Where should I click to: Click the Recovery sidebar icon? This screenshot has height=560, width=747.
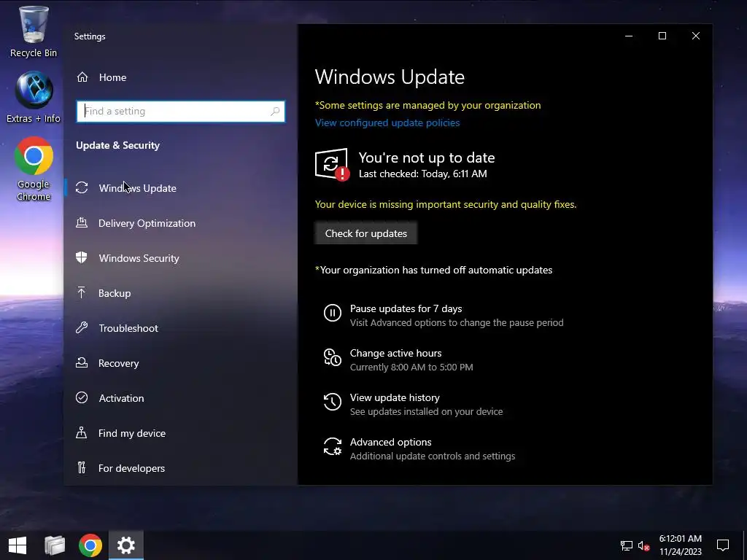point(82,363)
